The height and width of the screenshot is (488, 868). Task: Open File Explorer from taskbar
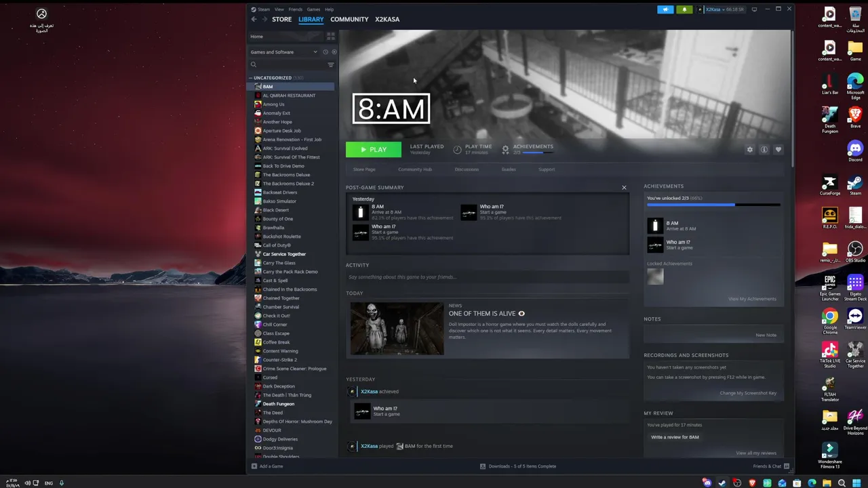click(827, 483)
